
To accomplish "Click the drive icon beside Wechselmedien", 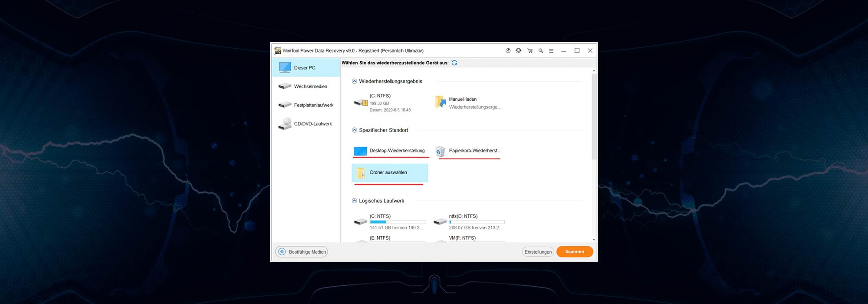I will tap(285, 86).
